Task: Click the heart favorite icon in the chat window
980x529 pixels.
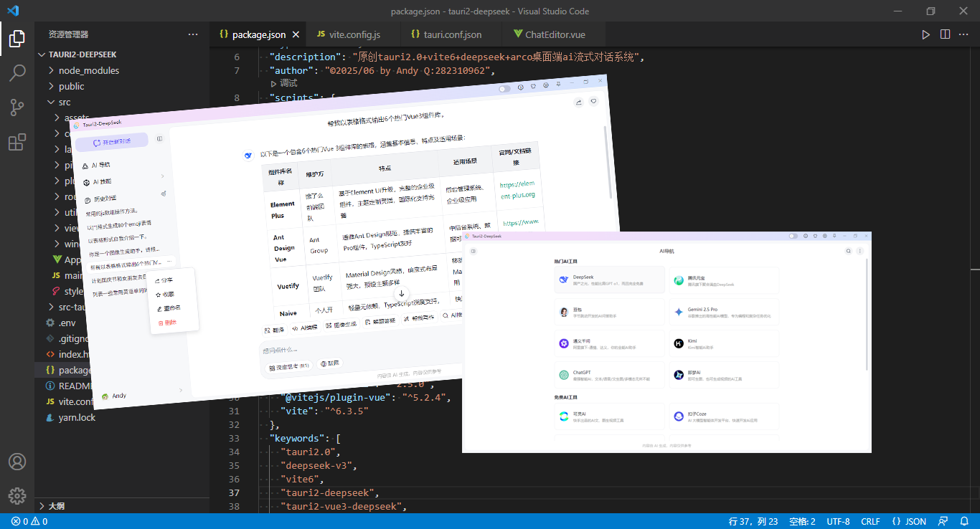Action: coord(593,101)
